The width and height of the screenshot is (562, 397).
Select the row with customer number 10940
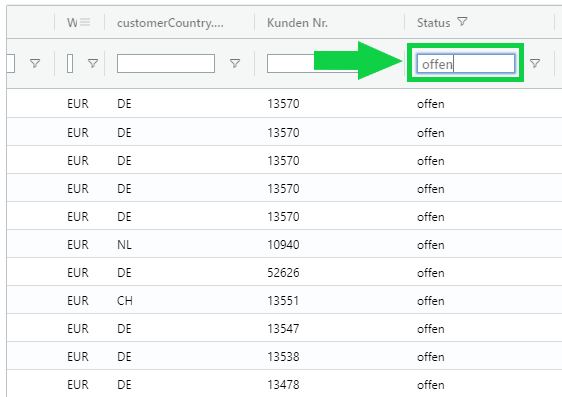(284, 244)
